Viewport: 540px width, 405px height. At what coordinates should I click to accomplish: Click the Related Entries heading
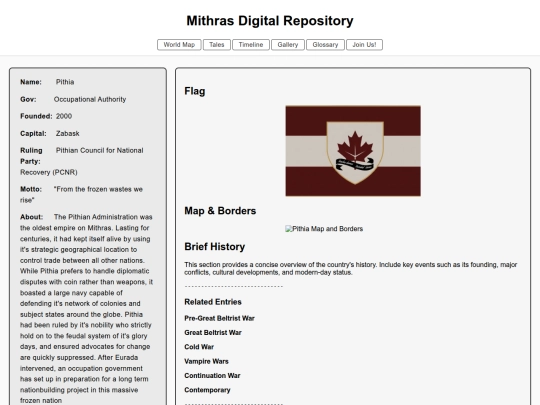point(213,302)
